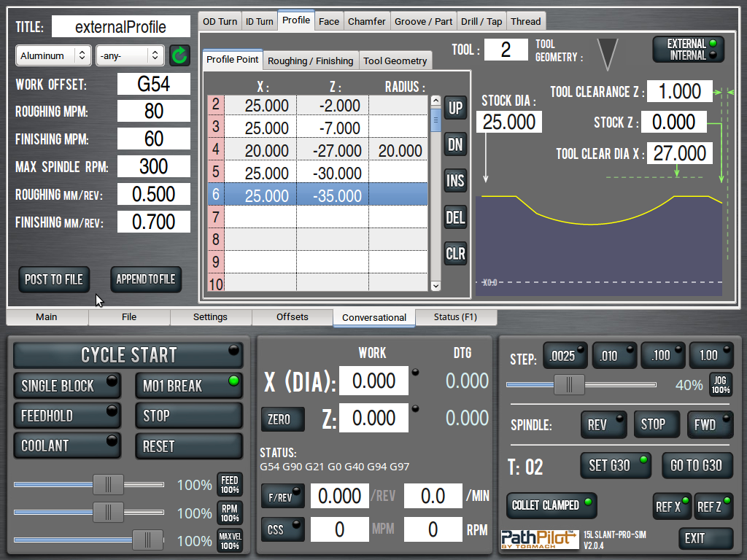Click the EXIT button
Image resolution: width=747 pixels, height=560 pixels.
pos(705,539)
